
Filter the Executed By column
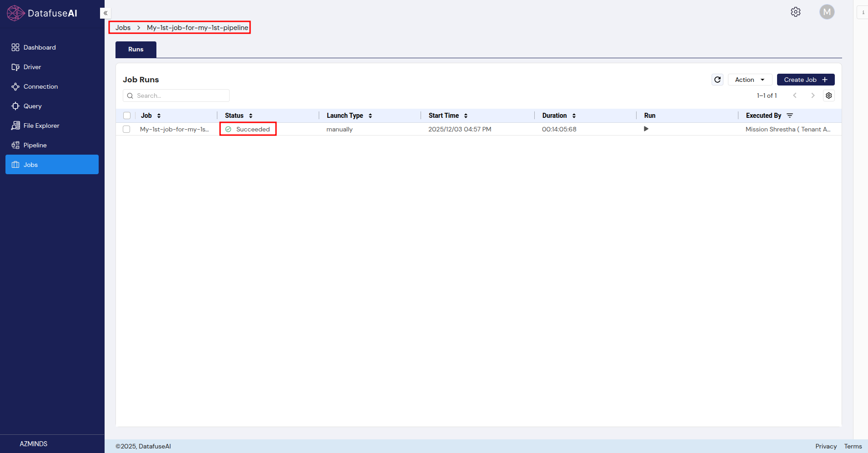coord(790,116)
